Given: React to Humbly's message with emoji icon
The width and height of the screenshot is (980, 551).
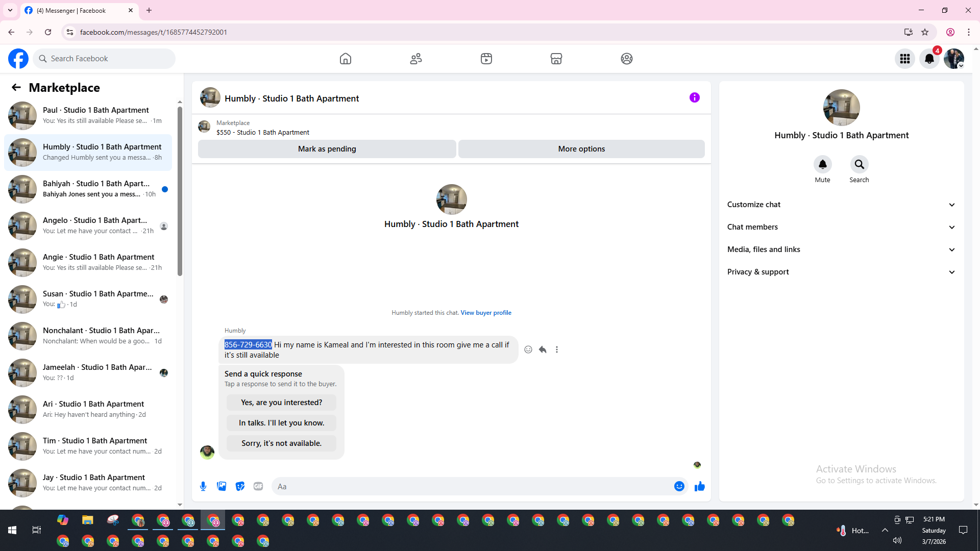Looking at the screenshot, I should tap(528, 349).
